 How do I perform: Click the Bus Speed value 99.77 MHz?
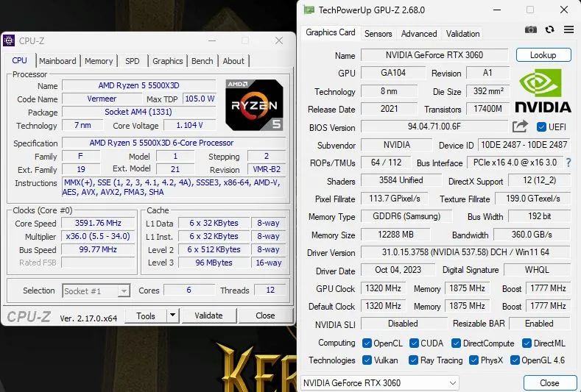click(98, 249)
